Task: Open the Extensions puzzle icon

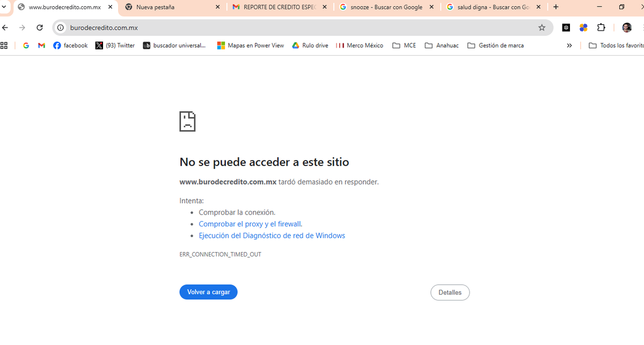Action: 601,27
